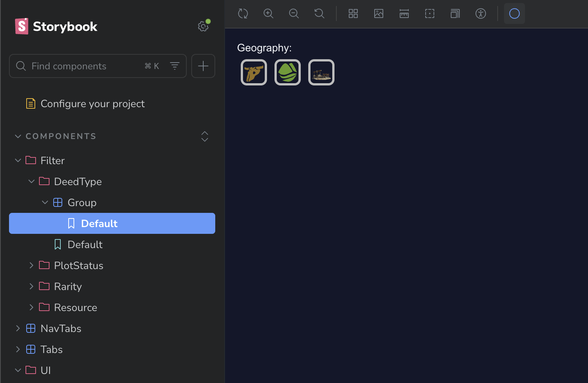Click the teal bookmark icon under DeedType
Viewport: 588px width, 383px height.
[58, 244]
